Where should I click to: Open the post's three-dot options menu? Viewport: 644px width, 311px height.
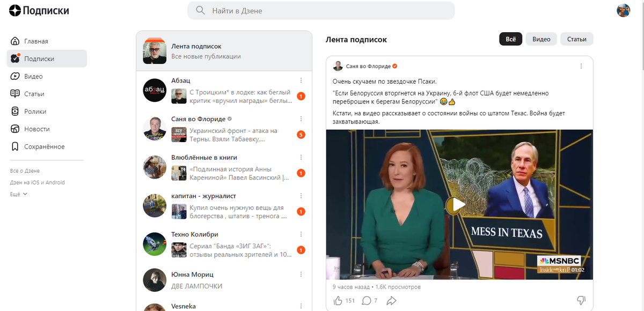point(581,66)
